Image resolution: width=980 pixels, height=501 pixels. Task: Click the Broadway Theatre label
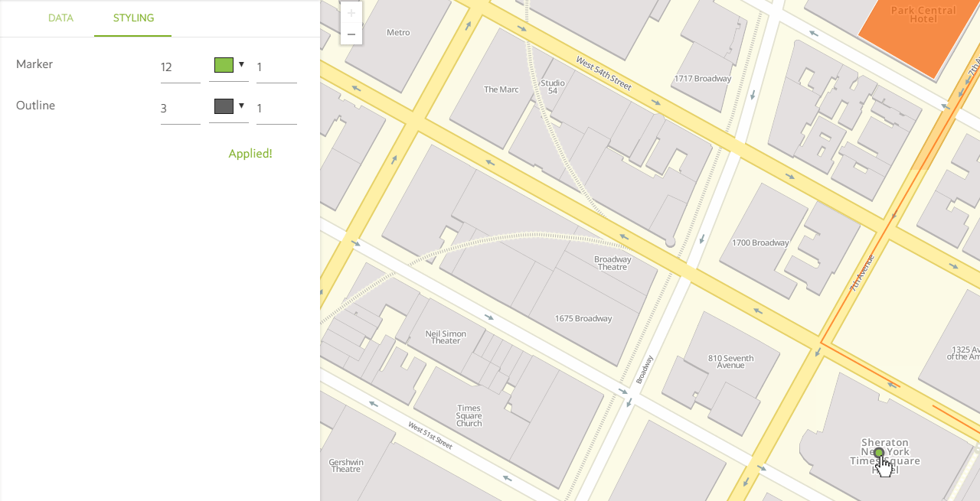click(x=612, y=263)
